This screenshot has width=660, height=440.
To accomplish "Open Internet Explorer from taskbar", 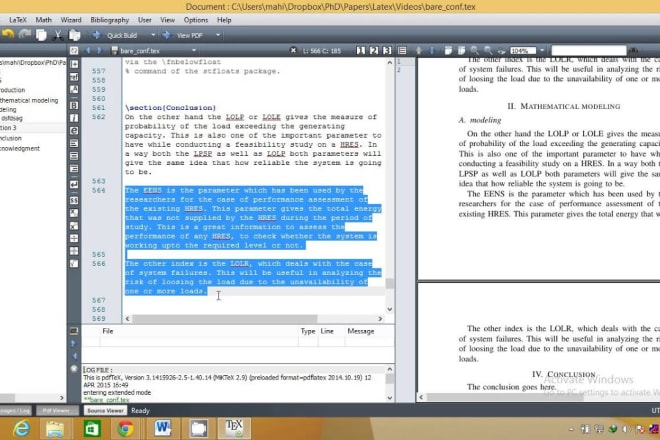I will tap(21, 429).
